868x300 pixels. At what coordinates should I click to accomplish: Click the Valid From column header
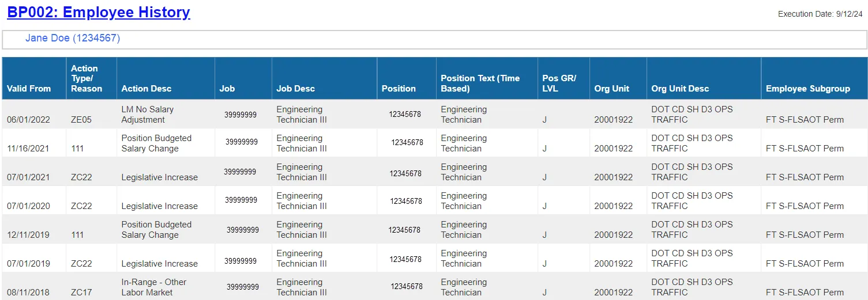pyautogui.click(x=29, y=89)
